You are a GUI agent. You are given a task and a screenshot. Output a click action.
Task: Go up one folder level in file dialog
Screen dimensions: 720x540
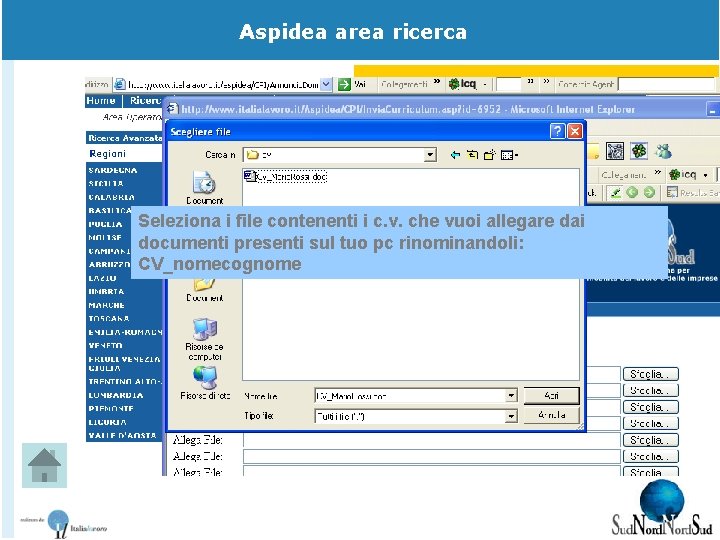coord(472,155)
